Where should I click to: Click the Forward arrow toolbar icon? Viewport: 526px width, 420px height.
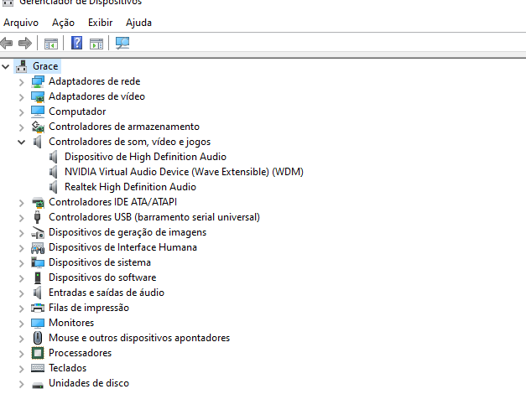click(x=25, y=43)
